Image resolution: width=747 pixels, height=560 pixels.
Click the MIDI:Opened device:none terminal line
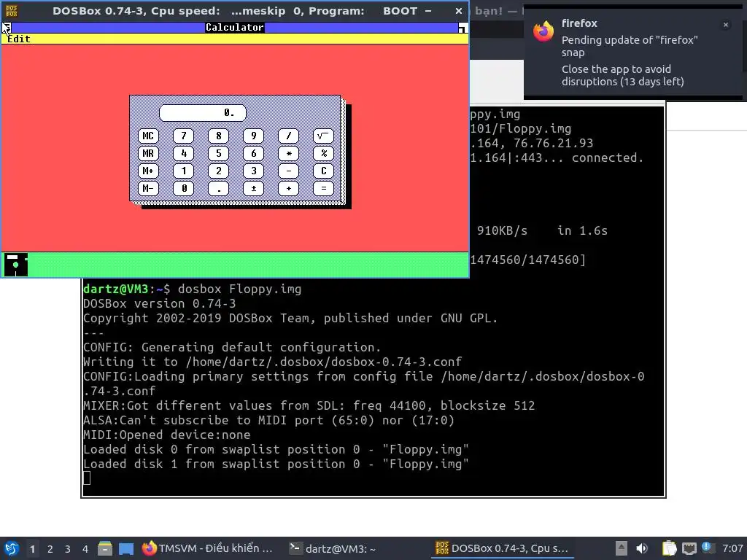click(167, 435)
